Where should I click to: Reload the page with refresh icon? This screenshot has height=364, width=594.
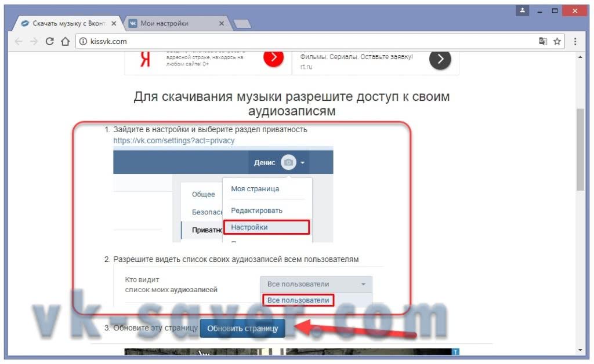pos(50,41)
